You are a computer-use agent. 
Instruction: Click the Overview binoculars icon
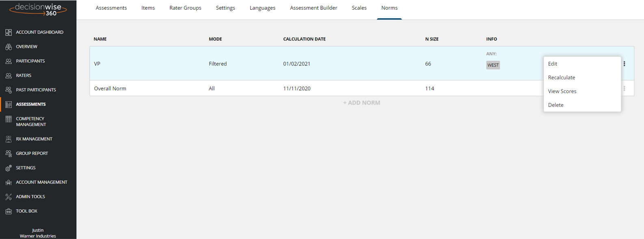(9, 47)
